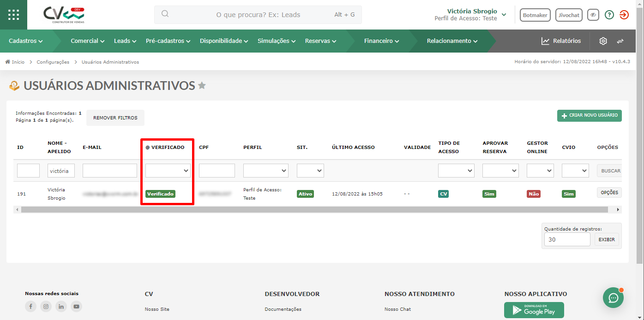This screenshot has width=644, height=320.
Task: Open the Instagram social icon
Action: coord(46,306)
